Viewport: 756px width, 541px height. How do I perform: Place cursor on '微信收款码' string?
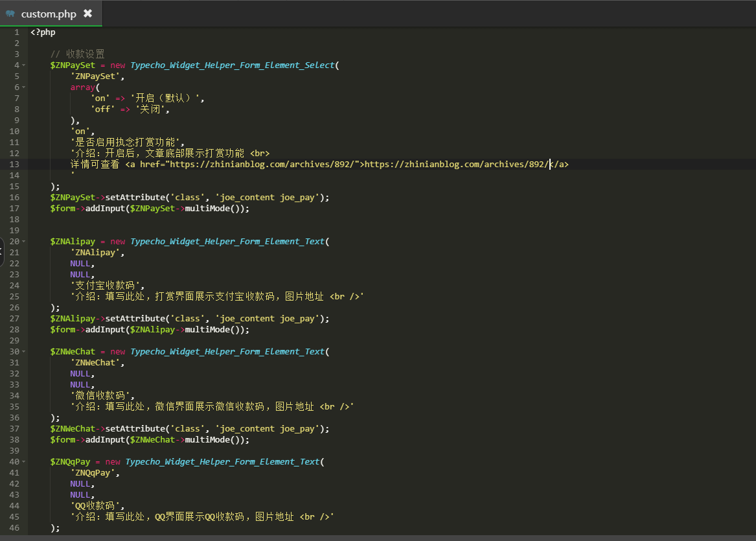[x=102, y=395]
